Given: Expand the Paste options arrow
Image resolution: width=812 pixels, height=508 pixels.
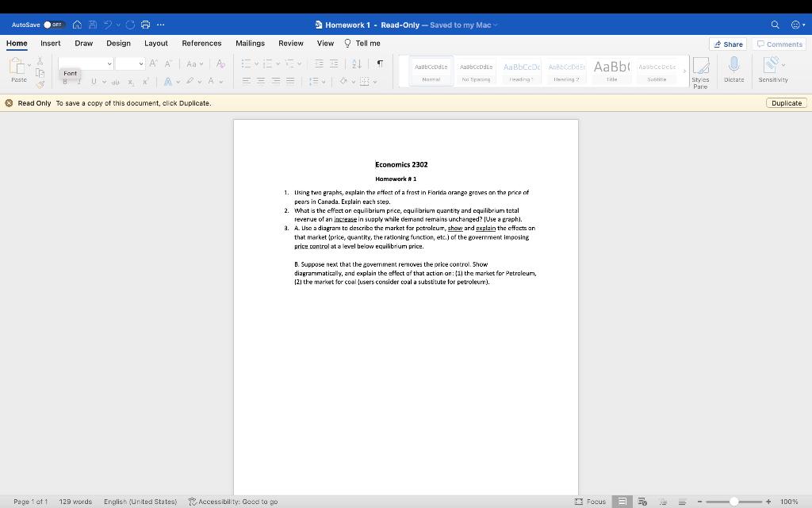Looking at the screenshot, I should pos(29,65).
